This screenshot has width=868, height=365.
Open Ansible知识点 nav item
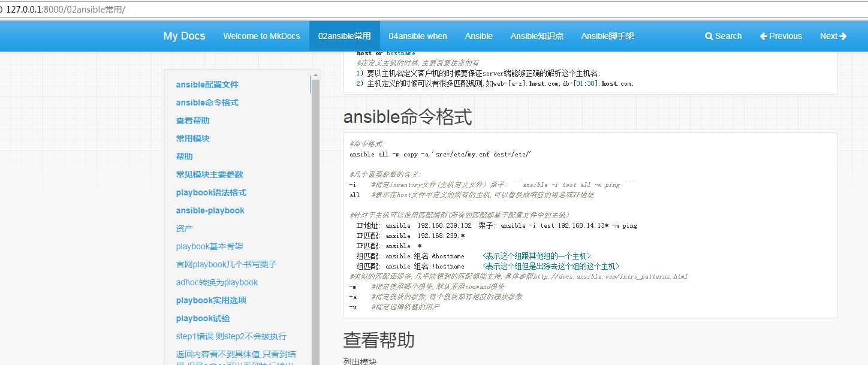[537, 36]
